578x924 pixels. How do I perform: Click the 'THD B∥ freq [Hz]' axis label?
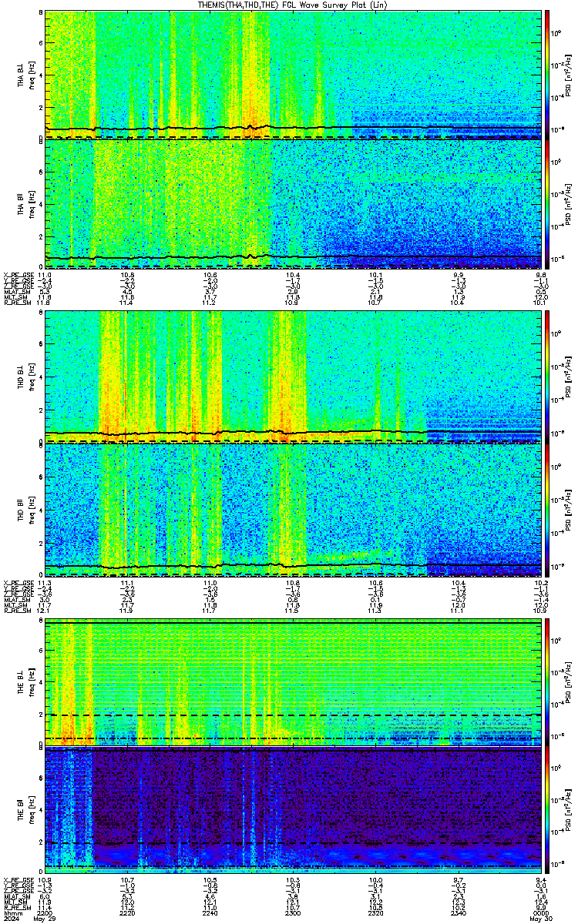26,509
